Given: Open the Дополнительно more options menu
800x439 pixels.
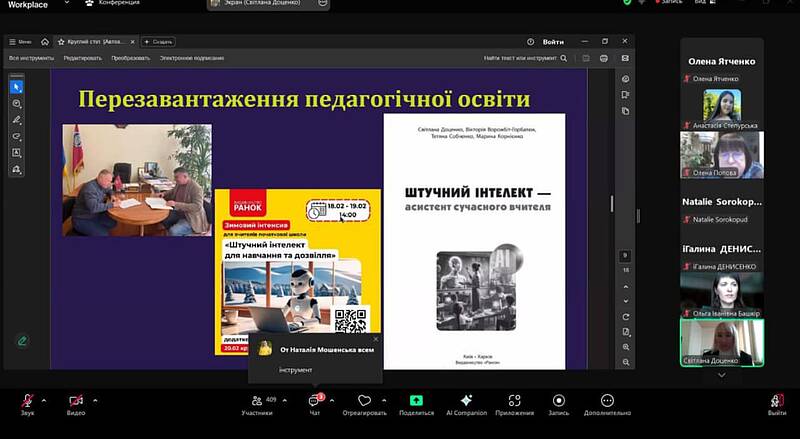Looking at the screenshot, I should 607,401.
